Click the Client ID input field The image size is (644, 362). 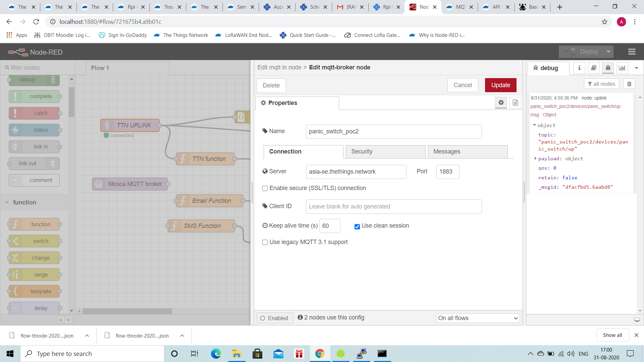(393, 206)
